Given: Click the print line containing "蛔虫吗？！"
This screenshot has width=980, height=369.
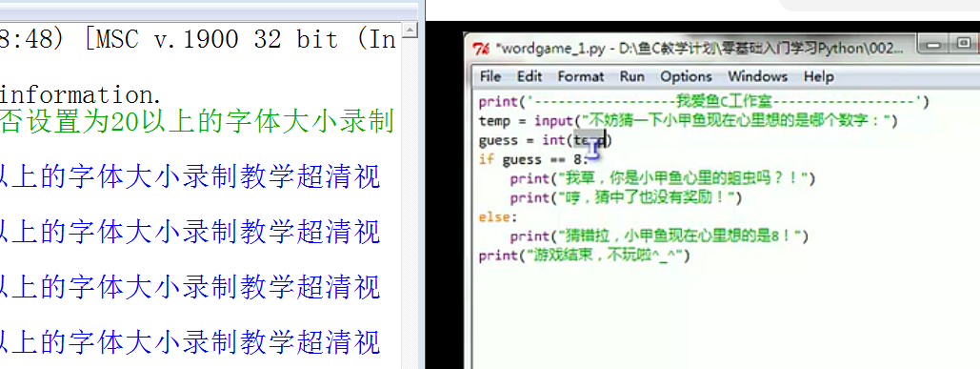Looking at the screenshot, I should [663, 179].
